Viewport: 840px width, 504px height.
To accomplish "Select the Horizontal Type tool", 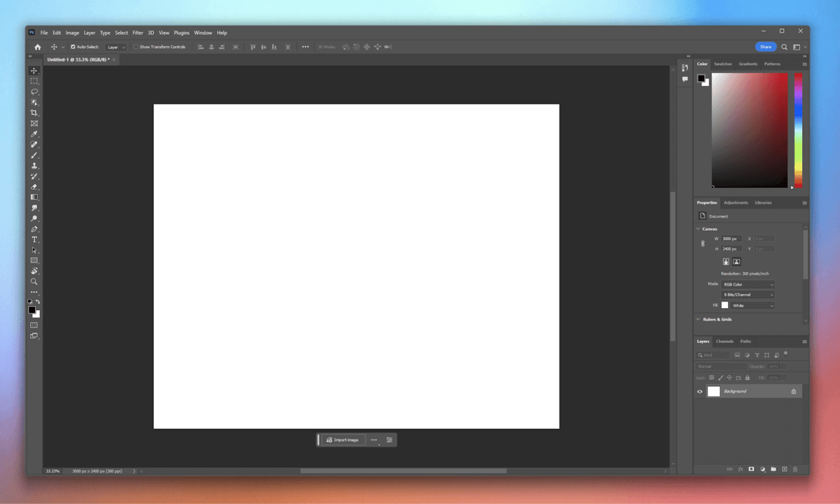I will [34, 239].
